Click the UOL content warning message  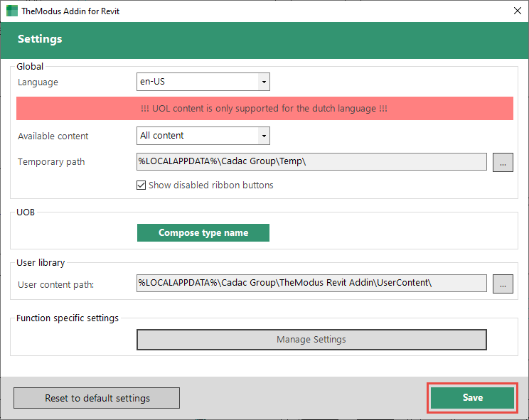[264, 109]
